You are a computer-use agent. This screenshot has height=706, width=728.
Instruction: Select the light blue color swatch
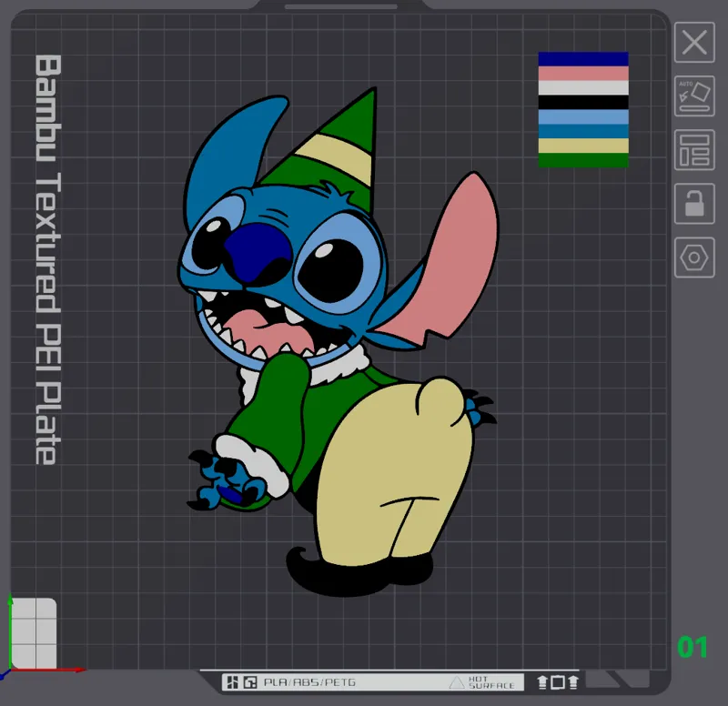(583, 116)
